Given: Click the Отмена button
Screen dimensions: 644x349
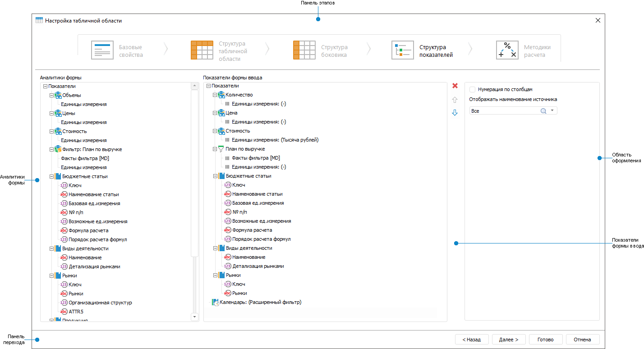Looking at the screenshot, I should click(583, 340).
